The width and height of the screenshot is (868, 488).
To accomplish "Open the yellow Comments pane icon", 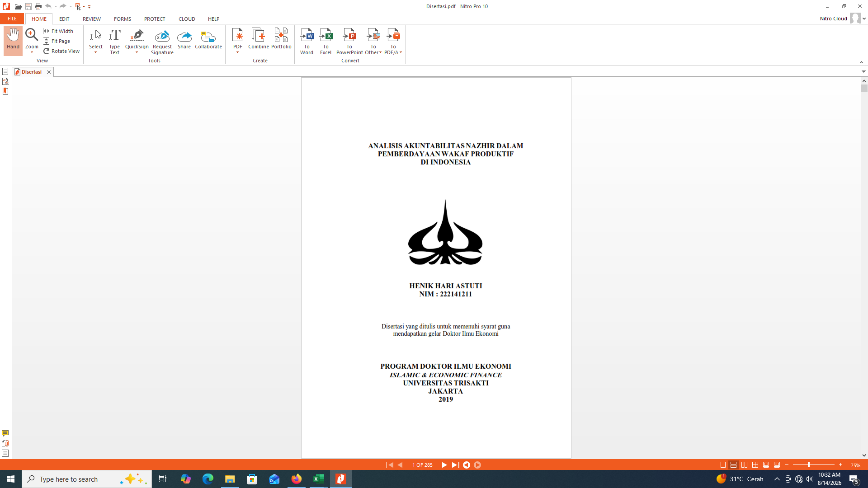I will 5,433.
